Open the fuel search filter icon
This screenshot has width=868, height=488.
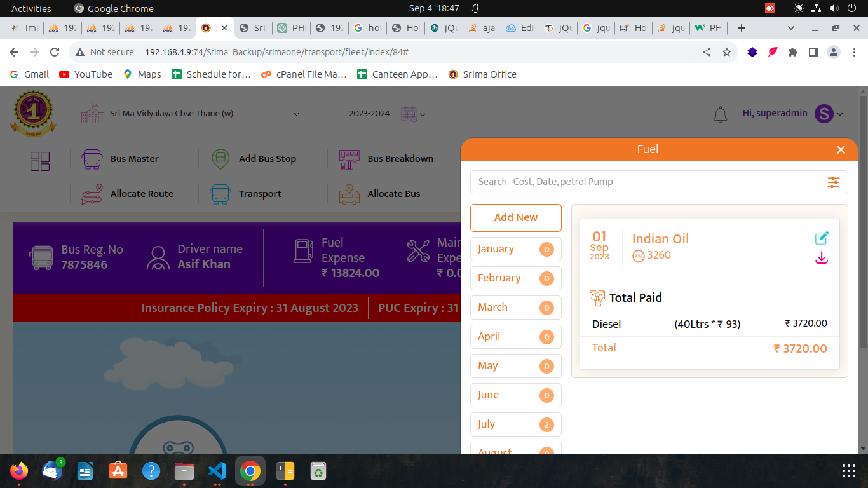(x=834, y=182)
